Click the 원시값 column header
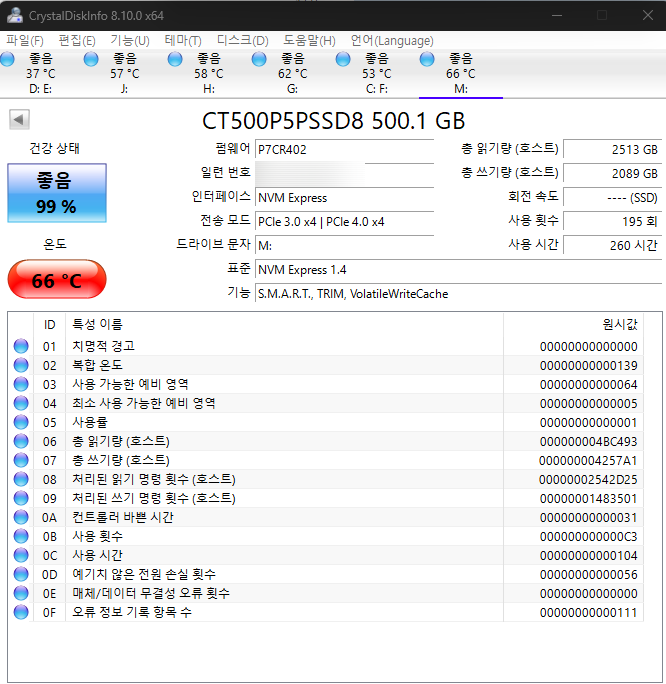 coord(574,324)
